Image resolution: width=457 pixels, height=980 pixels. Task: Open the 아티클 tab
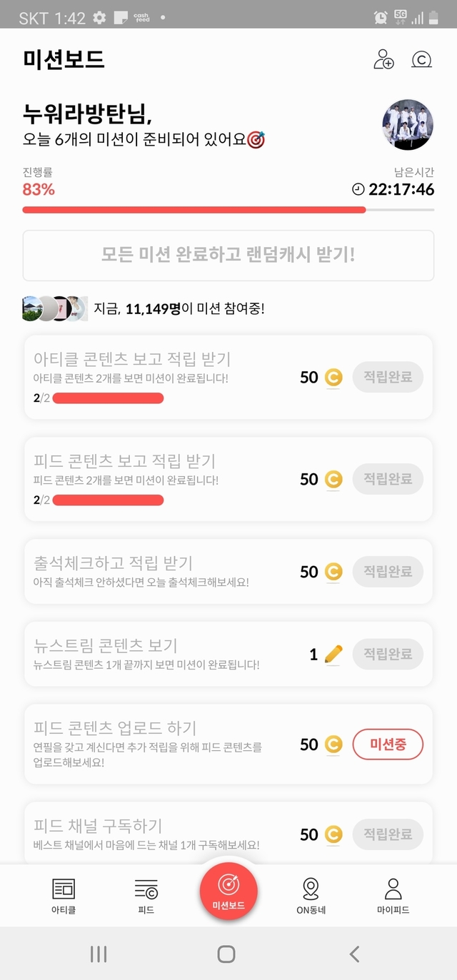tap(64, 896)
